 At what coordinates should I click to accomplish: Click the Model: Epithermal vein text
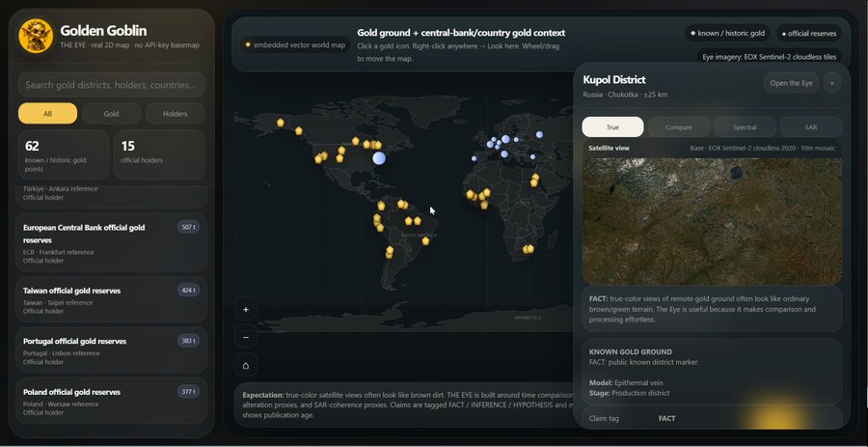626,382
